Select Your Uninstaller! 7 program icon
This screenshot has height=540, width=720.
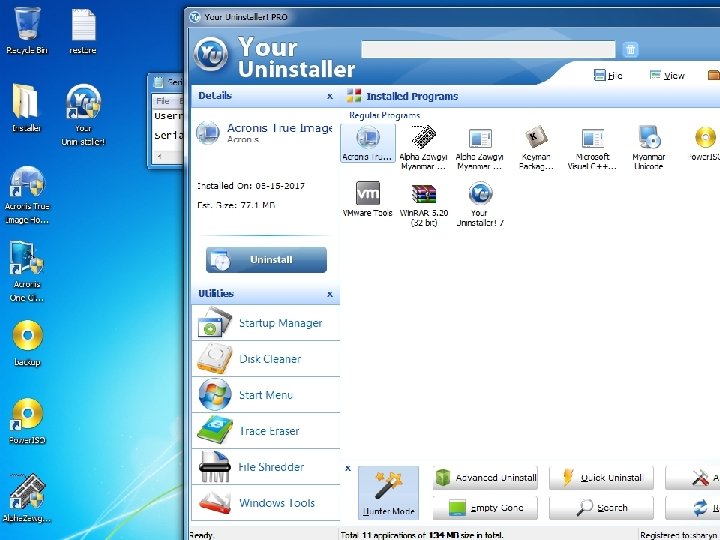(480, 204)
